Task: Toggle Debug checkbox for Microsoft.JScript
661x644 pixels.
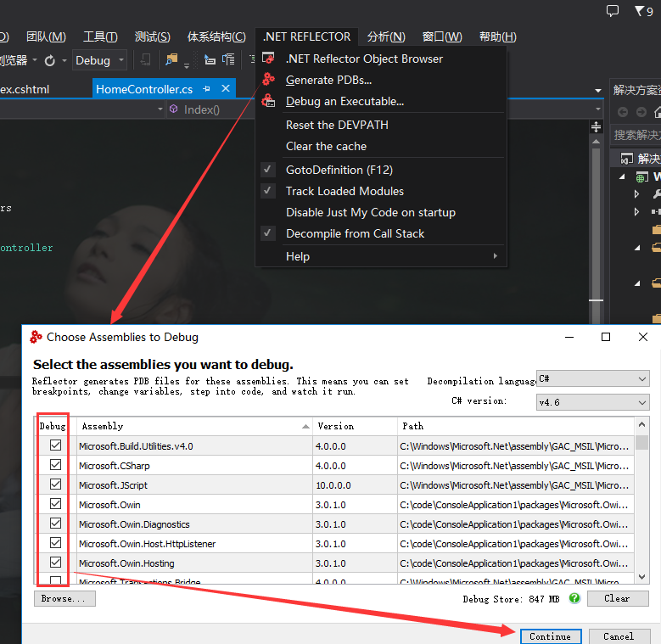Action: tap(55, 484)
